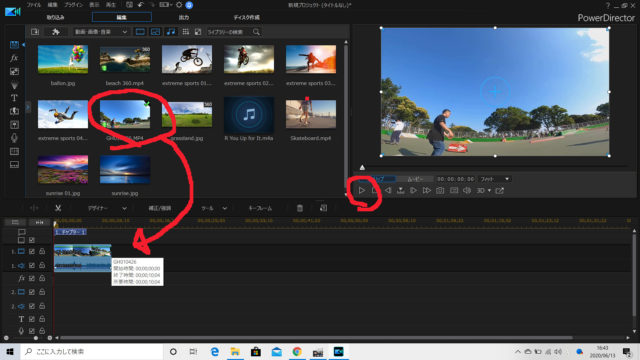Viewport: 640px width, 360px height.
Task: Click the preview timecode field
Action: (x=456, y=179)
